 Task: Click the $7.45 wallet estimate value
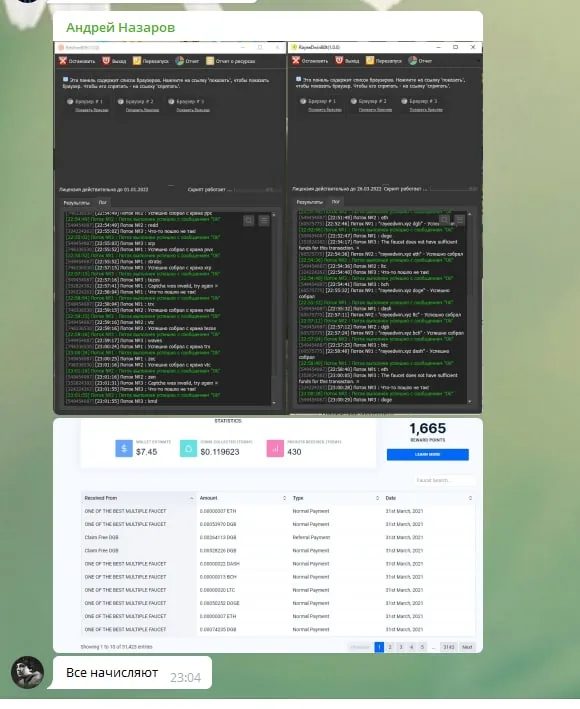(146, 452)
